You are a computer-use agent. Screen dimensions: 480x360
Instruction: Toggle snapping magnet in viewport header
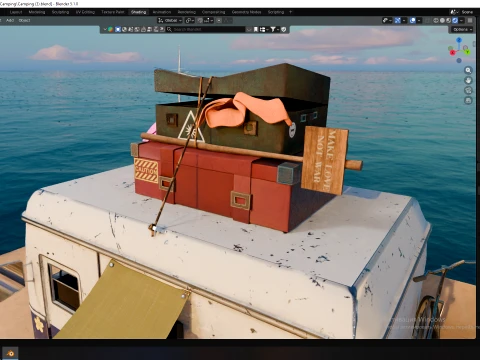pos(200,20)
